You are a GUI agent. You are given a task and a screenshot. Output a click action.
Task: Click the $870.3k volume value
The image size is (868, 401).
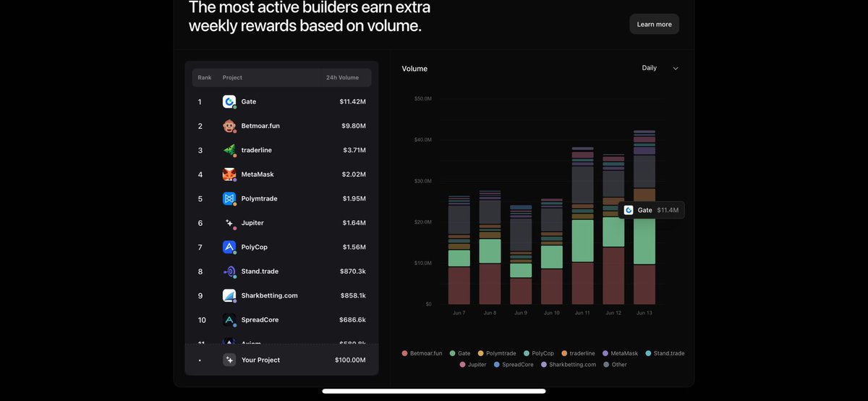[353, 271]
